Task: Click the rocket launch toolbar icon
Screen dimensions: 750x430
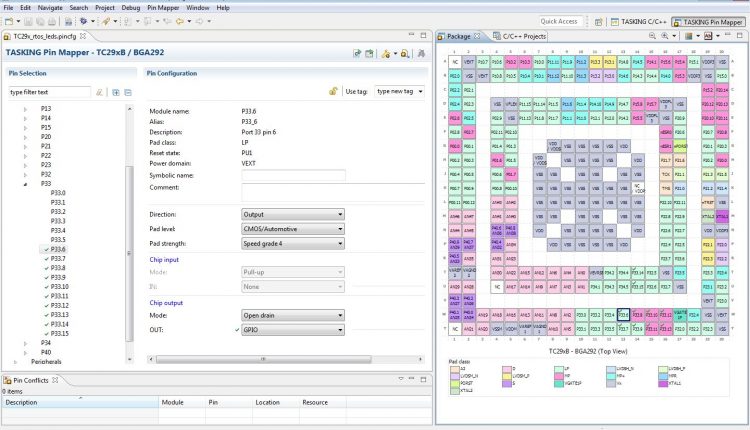Action: pos(106,22)
